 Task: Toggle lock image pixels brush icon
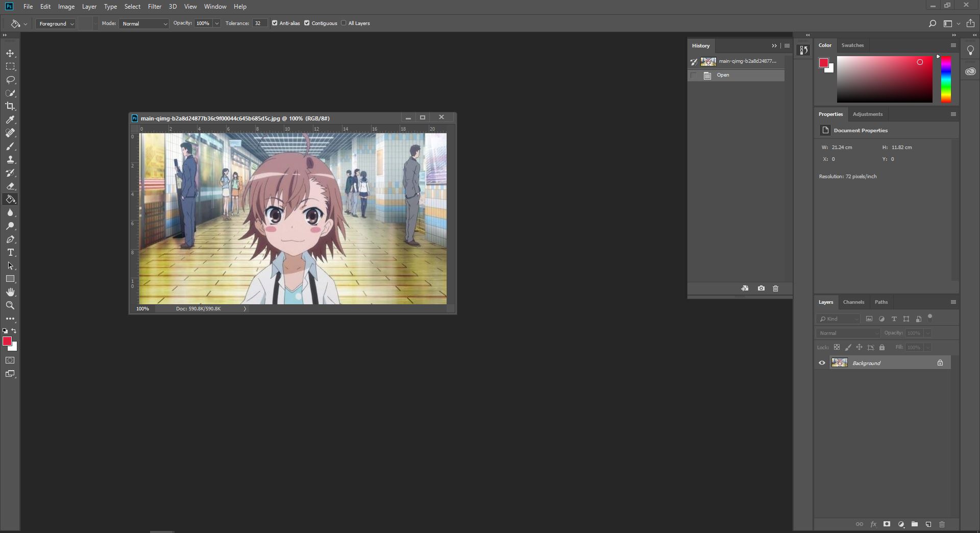pyautogui.click(x=848, y=347)
